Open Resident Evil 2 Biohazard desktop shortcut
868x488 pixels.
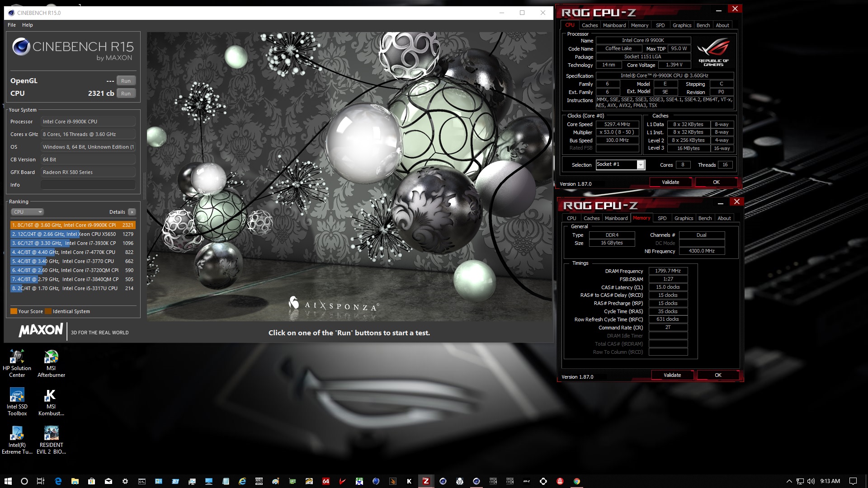51,440
